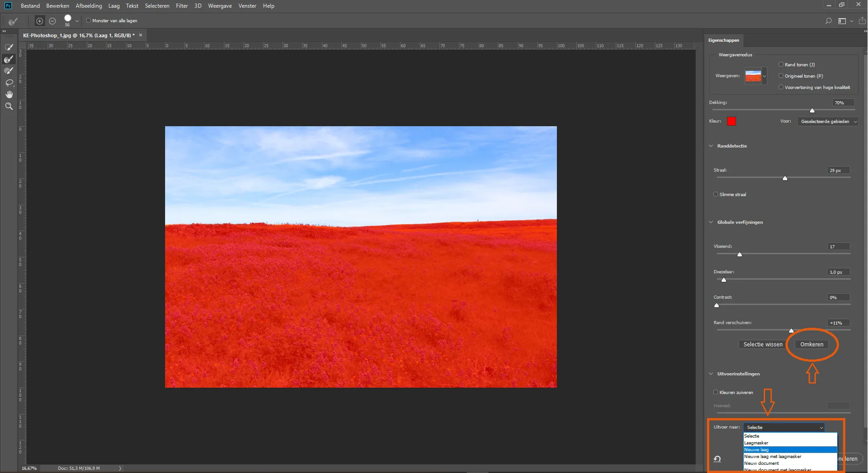868x473 pixels.
Task: Enable Rand tonen (J) checkbox
Action: (x=781, y=64)
